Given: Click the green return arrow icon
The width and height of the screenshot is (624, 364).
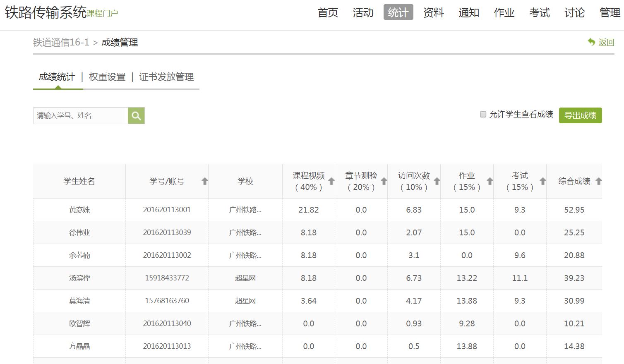Looking at the screenshot, I should pyautogui.click(x=591, y=42).
